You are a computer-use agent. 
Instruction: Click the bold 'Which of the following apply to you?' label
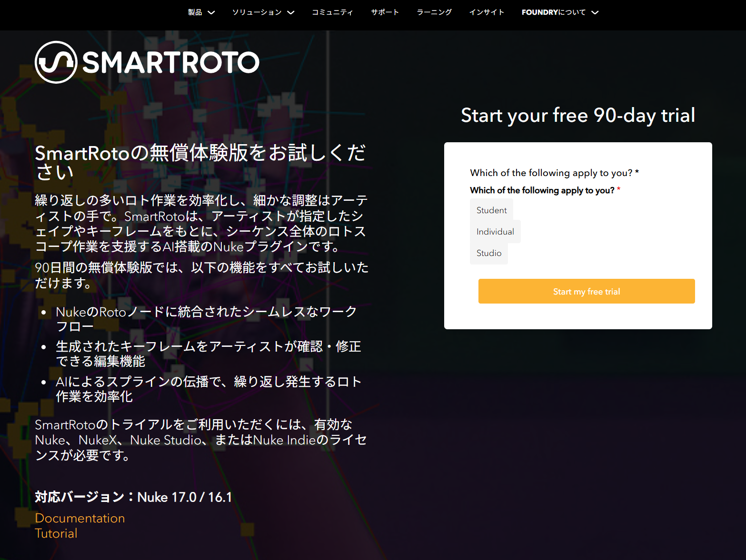542,190
